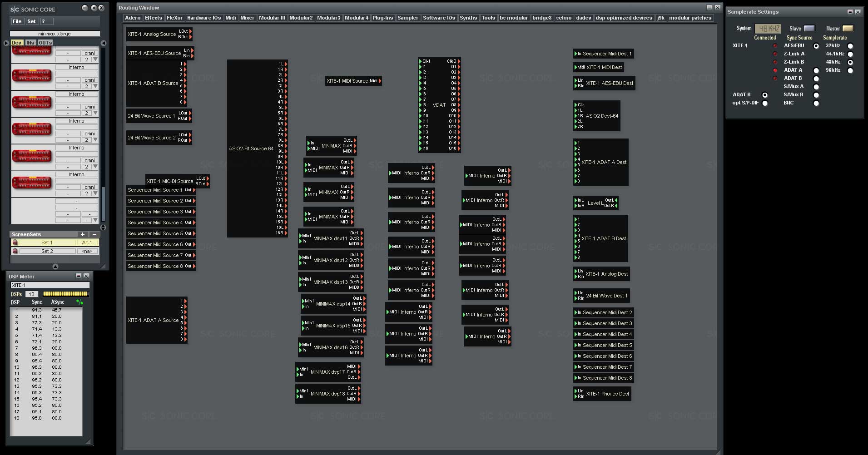
Task: Click the Clk input port of ASIO2 Dest-64
Action: [x=575, y=105]
